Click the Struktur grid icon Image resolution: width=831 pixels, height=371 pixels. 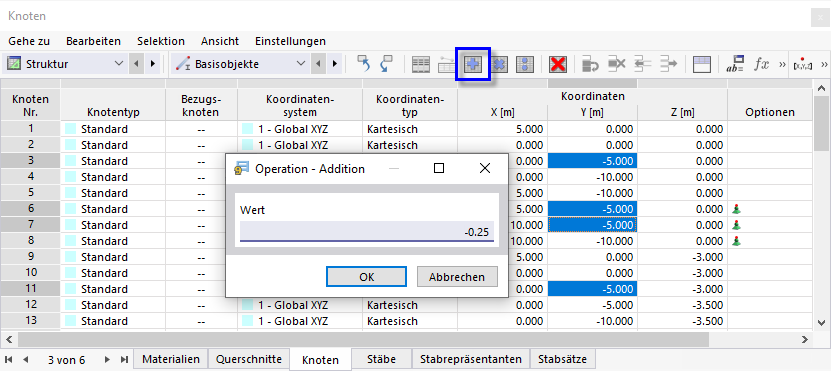tap(14, 64)
